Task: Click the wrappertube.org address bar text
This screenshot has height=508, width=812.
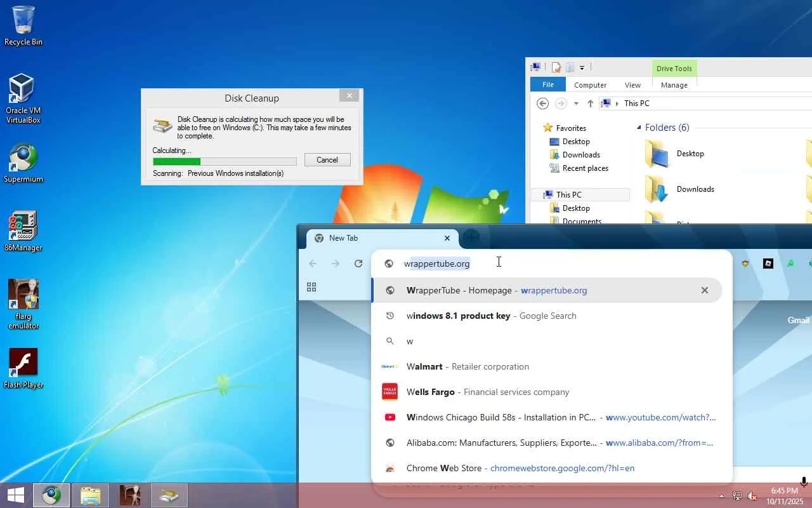Action: click(x=437, y=264)
